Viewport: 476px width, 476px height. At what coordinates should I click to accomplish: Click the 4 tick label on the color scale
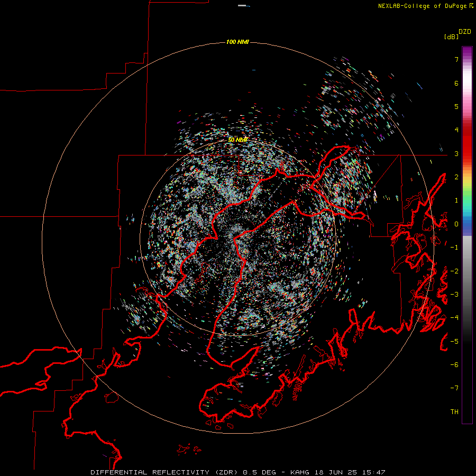tap(456, 130)
